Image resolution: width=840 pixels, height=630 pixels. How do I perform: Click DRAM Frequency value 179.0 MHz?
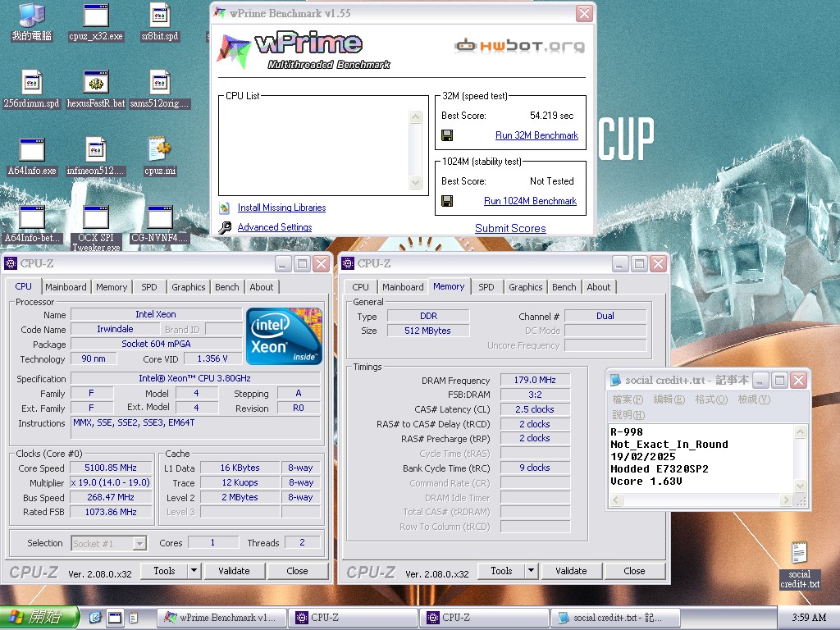pyautogui.click(x=535, y=380)
